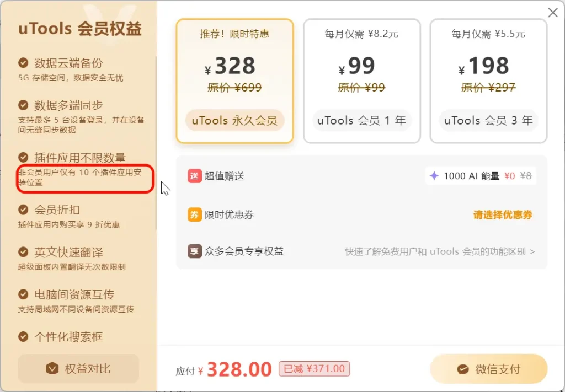Click the check icon beside 英文快速翻译
The width and height of the screenshot is (565, 392).
(x=23, y=252)
